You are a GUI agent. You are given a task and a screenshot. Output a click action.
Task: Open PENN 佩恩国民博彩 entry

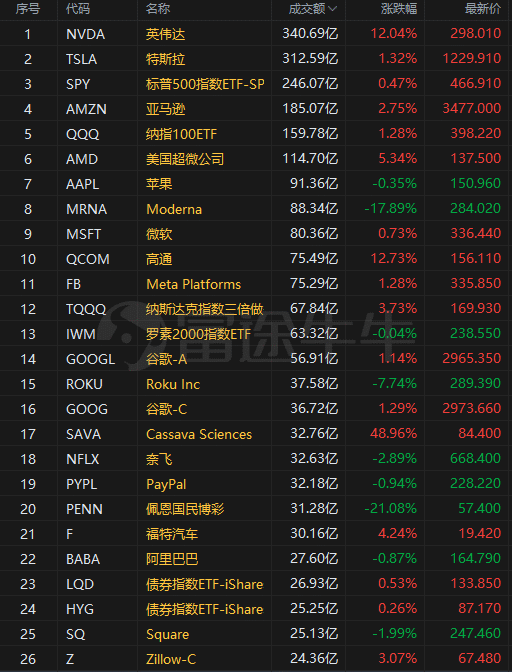coord(256,509)
